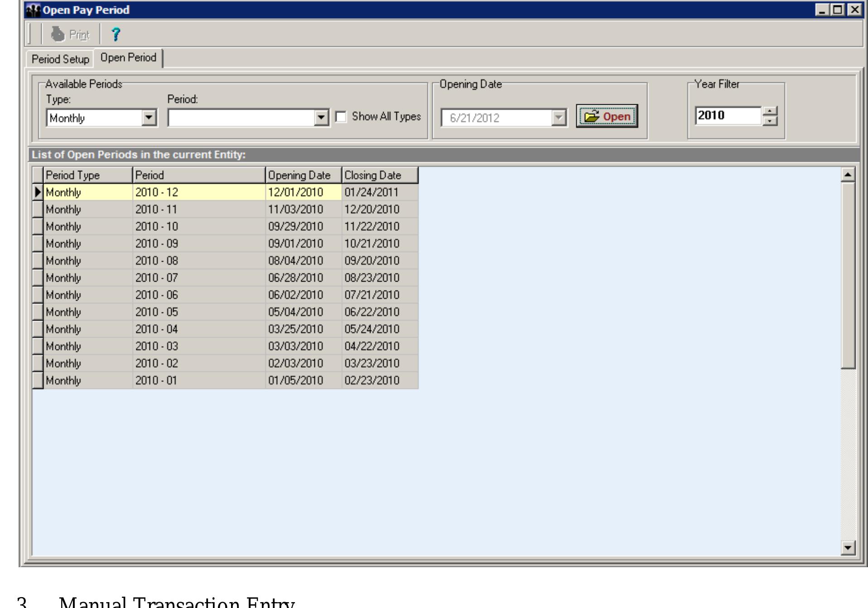Increase Year Filter with up arrow

(770, 111)
